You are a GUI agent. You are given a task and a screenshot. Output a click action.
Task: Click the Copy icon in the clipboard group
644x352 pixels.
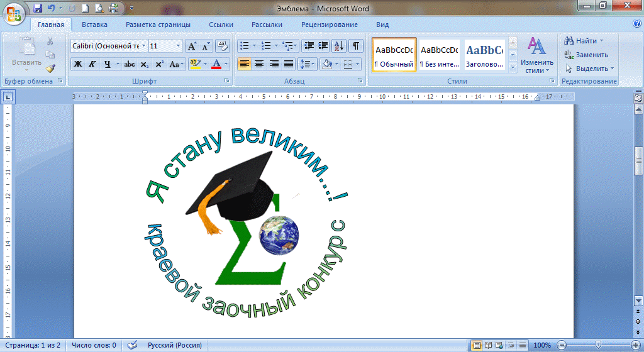50,55
